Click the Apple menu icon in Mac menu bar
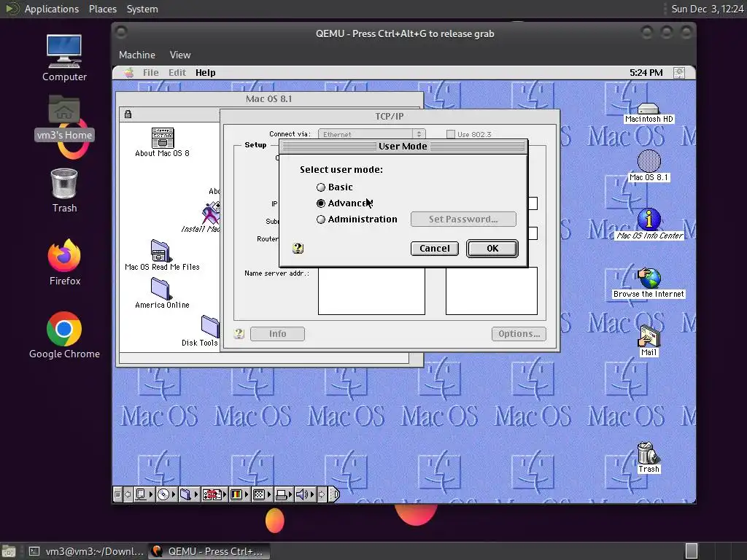 tap(128, 72)
